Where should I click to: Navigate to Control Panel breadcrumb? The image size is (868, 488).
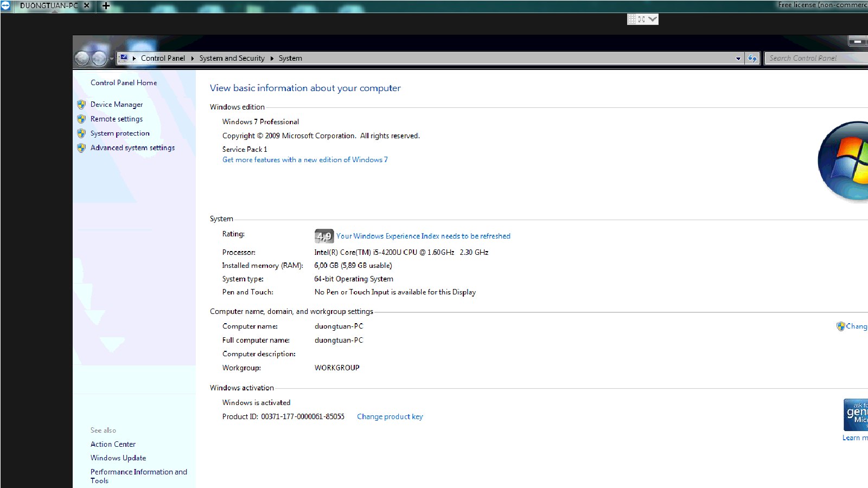click(163, 58)
